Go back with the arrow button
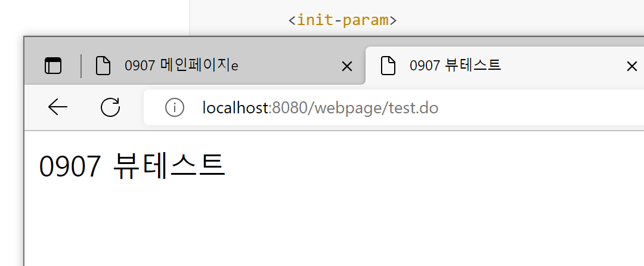The width and height of the screenshot is (644, 266). (x=57, y=107)
